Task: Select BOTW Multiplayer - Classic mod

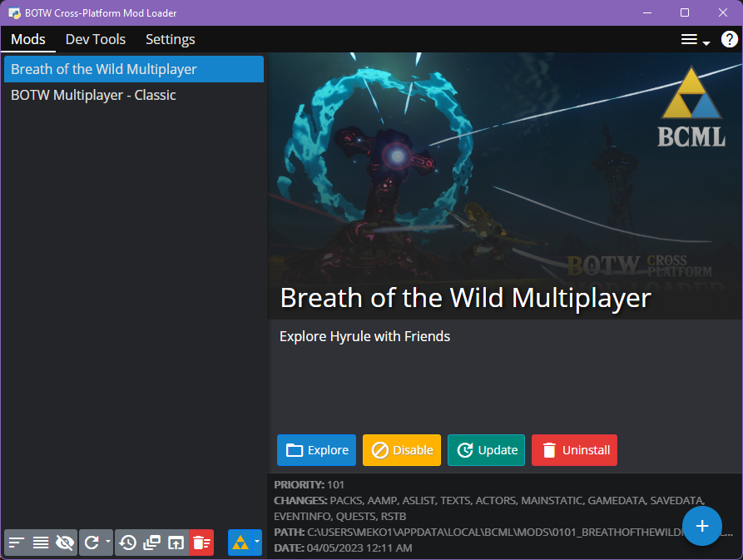Action: click(x=134, y=95)
